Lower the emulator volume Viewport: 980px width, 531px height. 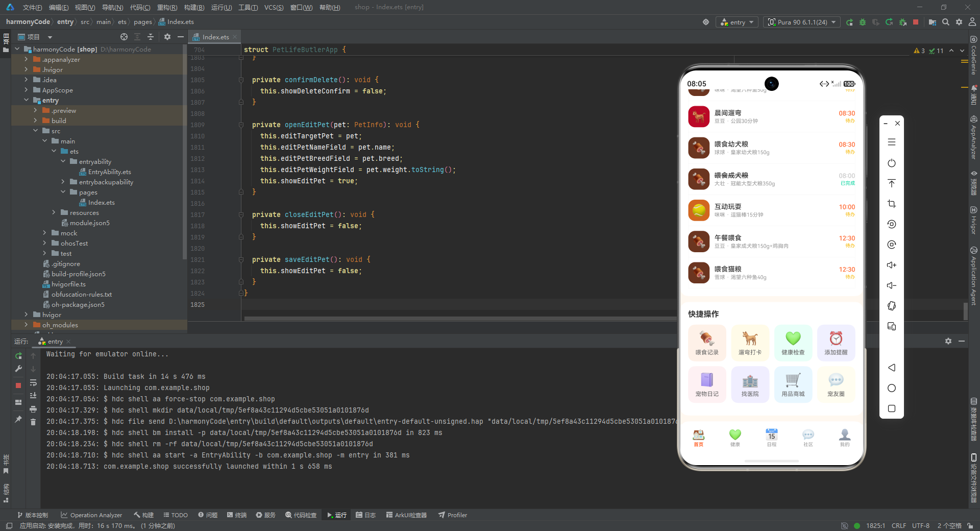tap(892, 285)
